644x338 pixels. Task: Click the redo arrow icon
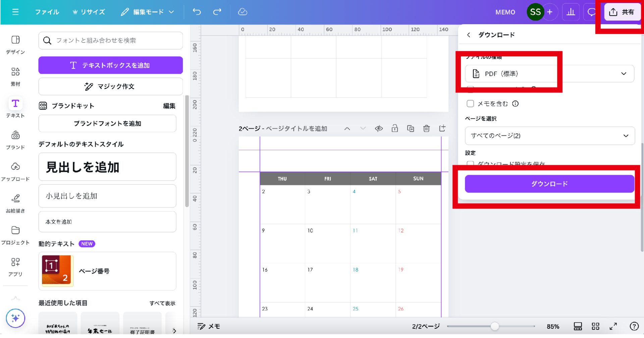pyautogui.click(x=217, y=12)
